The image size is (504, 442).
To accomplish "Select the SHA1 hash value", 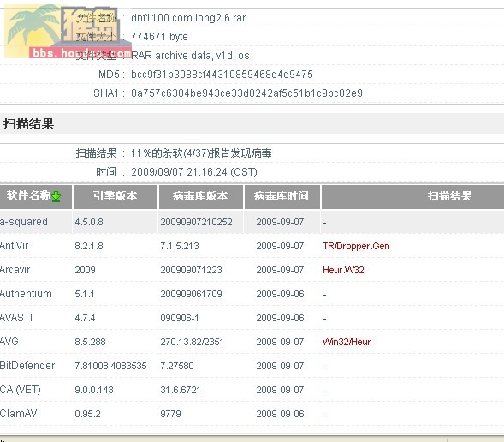I will [246, 93].
